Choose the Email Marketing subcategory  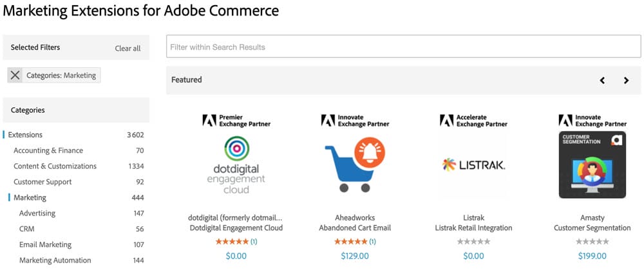pos(45,244)
